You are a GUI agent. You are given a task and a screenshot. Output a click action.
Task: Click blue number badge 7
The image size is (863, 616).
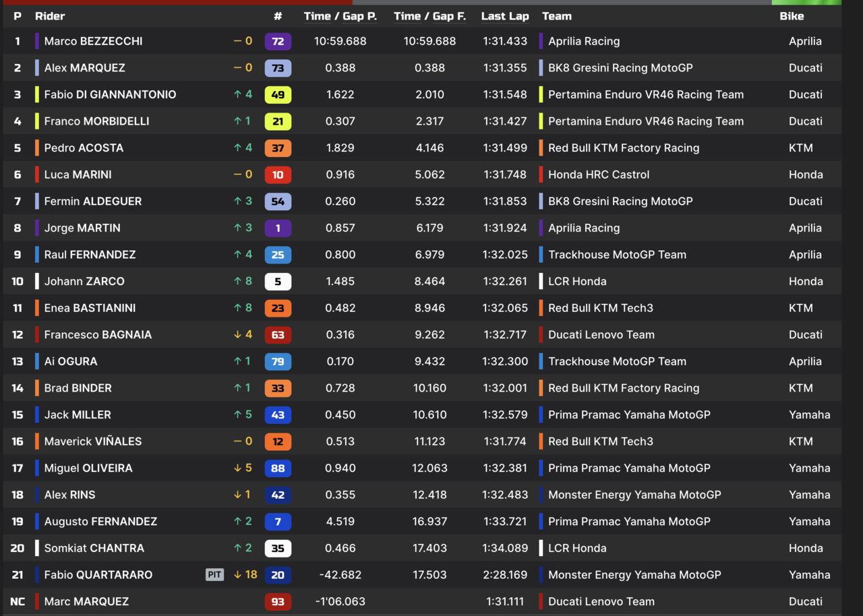click(x=278, y=522)
